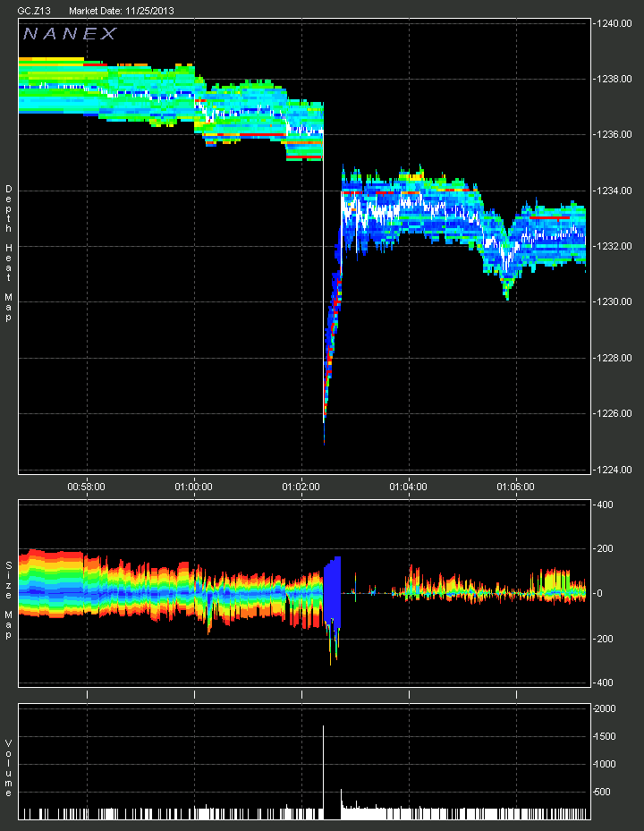Image resolution: width=644 pixels, height=831 pixels.
Task: Click the GC.Z13 symbol label
Action: (x=34, y=11)
